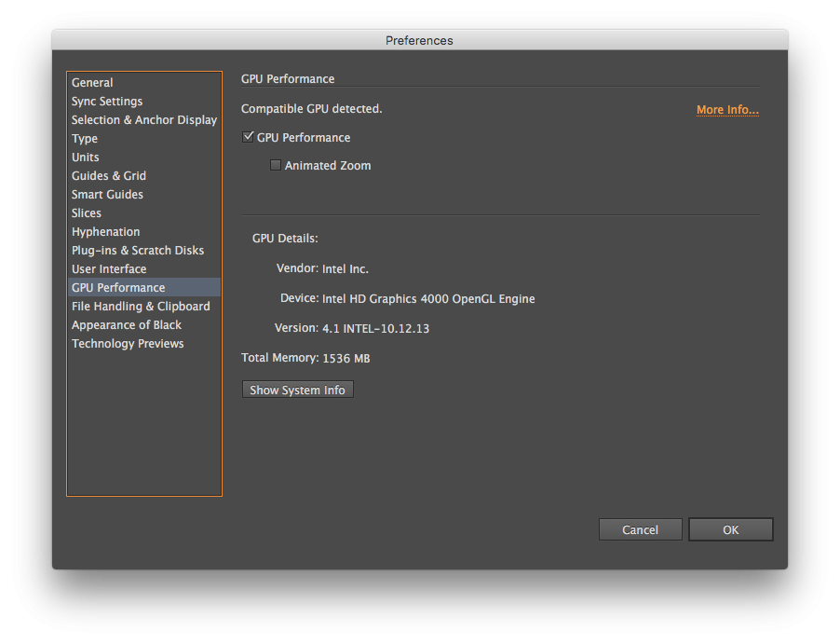The width and height of the screenshot is (840, 644).
Task: Click the GPU Details heading
Action: [285, 238]
